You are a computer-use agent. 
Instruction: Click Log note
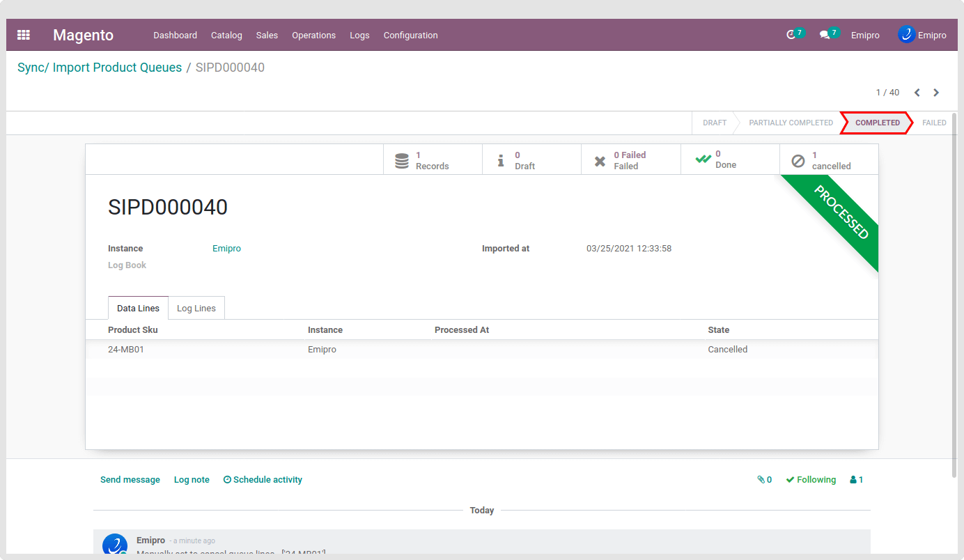coord(192,480)
